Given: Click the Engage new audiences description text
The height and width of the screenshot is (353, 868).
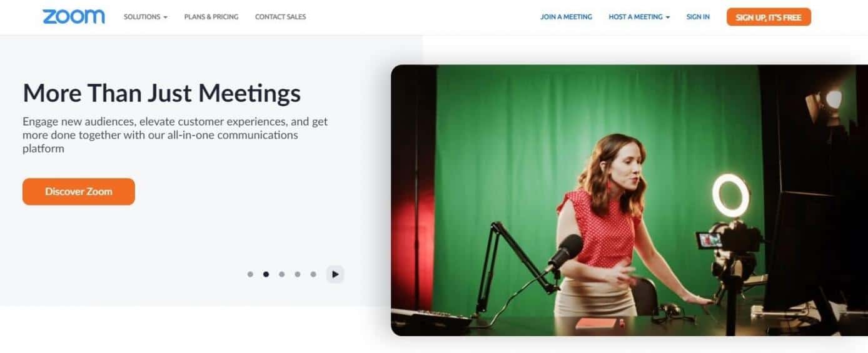Looking at the screenshot, I should [x=175, y=135].
